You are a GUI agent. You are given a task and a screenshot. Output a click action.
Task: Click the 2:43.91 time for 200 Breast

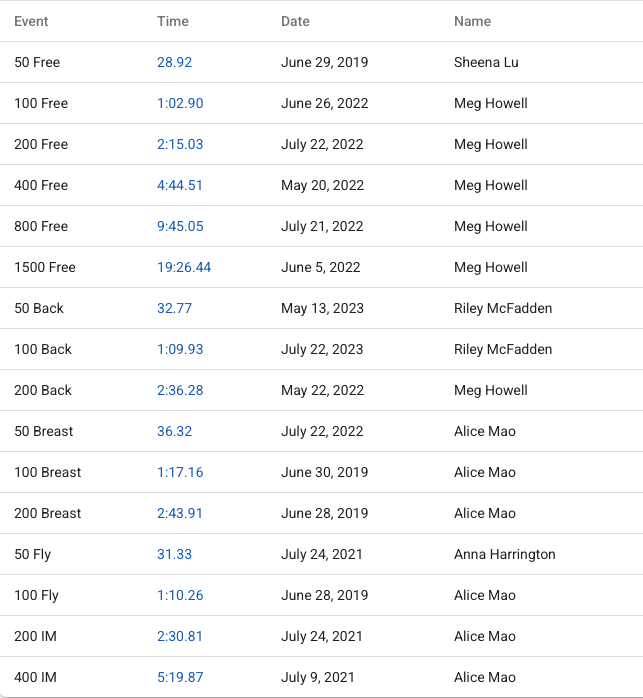coord(180,513)
